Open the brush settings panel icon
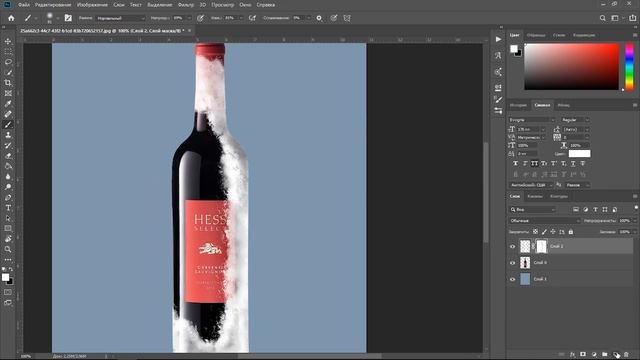The height and width of the screenshot is (360, 640). (x=68, y=18)
